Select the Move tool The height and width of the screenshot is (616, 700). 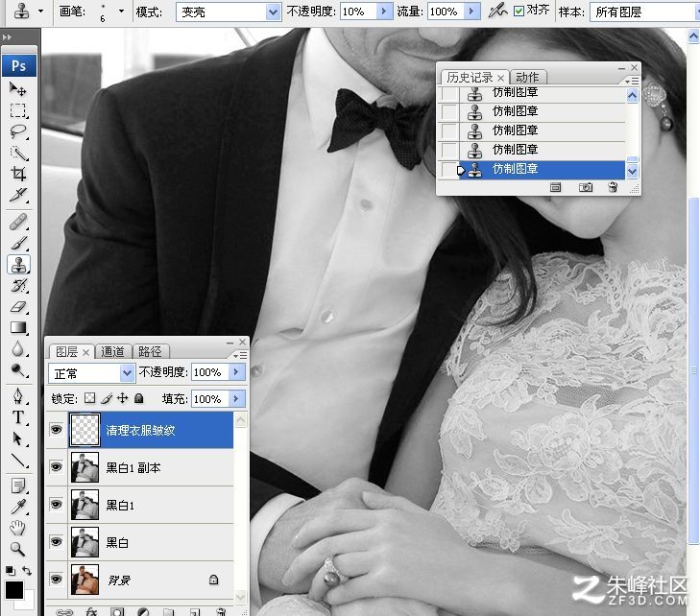pos(18,89)
